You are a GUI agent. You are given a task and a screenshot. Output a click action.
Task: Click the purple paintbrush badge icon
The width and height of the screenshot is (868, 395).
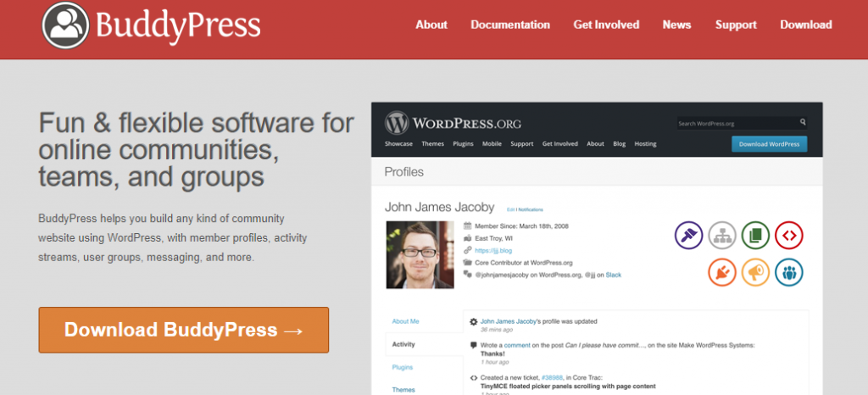[688, 235]
